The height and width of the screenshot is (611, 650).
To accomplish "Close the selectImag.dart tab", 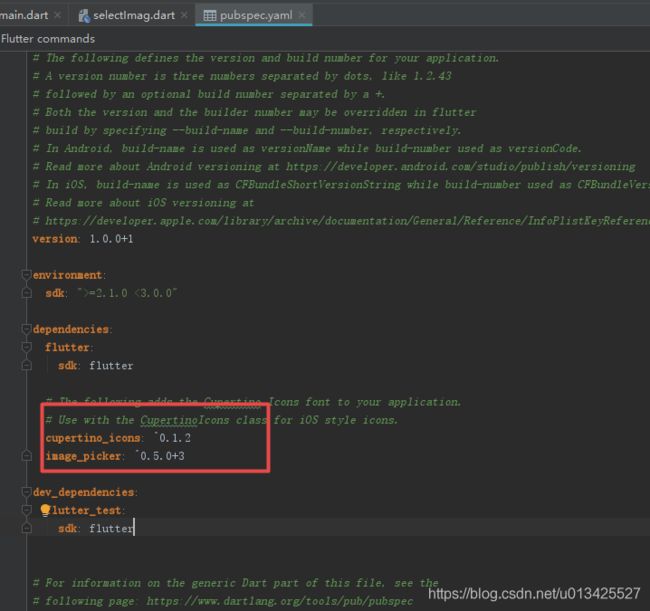I will click(184, 15).
